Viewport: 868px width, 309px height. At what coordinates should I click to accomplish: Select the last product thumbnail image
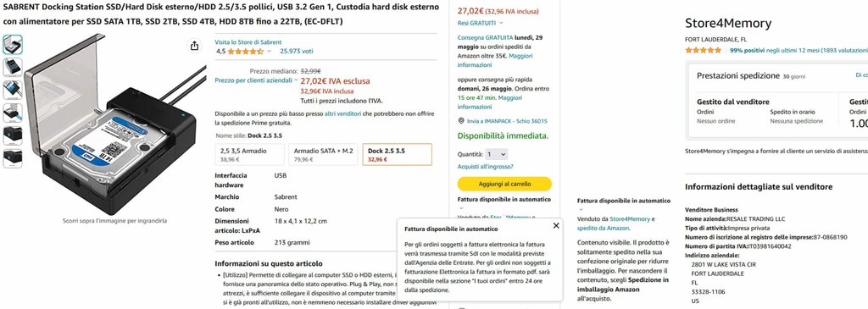point(13,158)
